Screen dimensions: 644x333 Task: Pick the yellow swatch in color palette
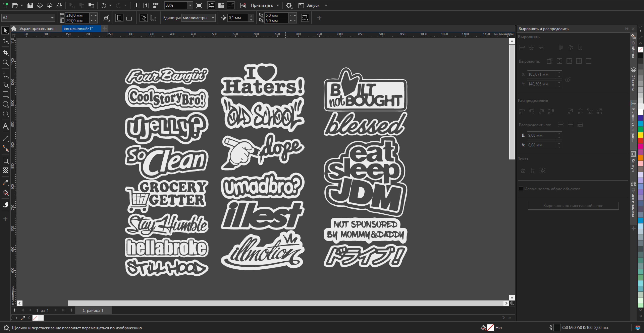(x=640, y=135)
